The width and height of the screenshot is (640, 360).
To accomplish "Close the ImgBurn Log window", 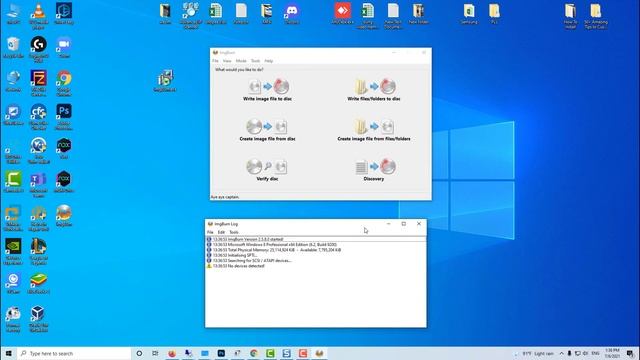I will point(419,224).
